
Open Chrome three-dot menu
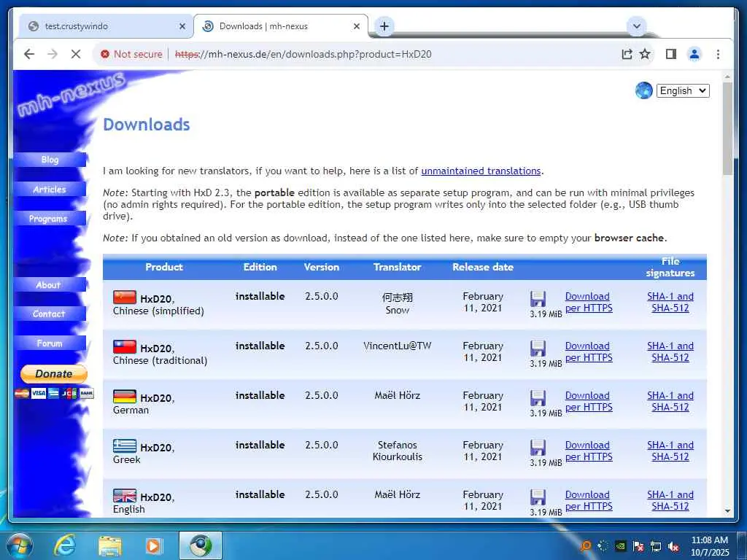[x=718, y=54]
